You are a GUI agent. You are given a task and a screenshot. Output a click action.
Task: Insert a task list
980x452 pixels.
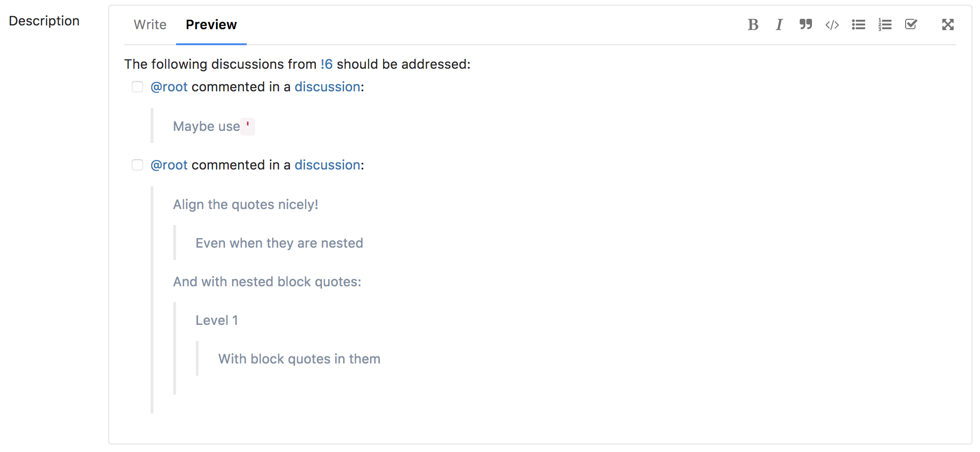click(911, 24)
